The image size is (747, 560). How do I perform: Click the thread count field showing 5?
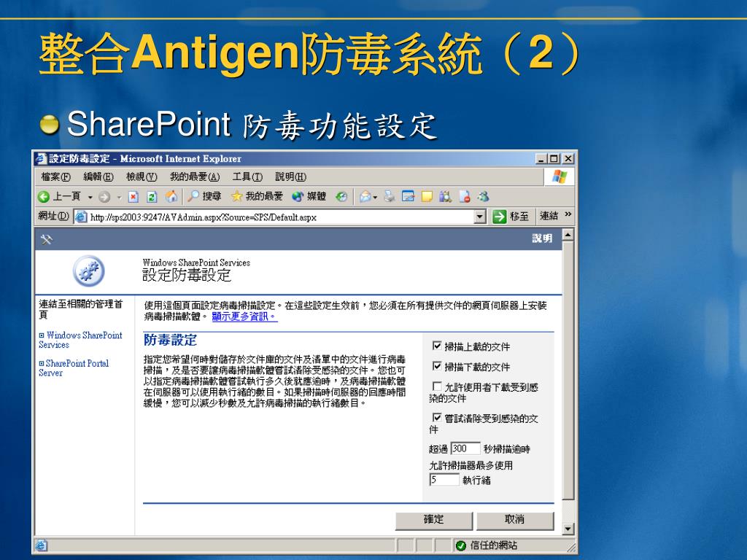pyautogui.click(x=444, y=480)
